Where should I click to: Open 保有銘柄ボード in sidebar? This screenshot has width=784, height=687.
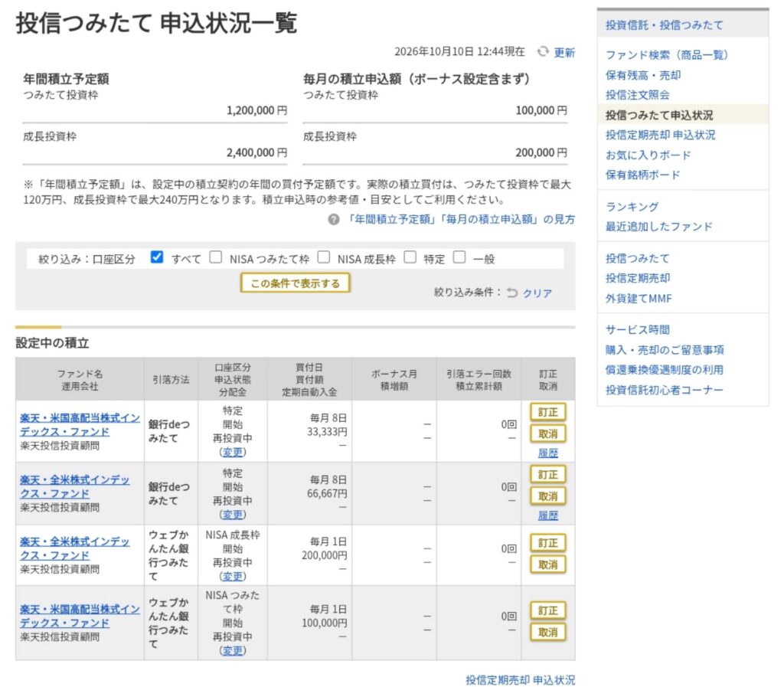(x=643, y=175)
